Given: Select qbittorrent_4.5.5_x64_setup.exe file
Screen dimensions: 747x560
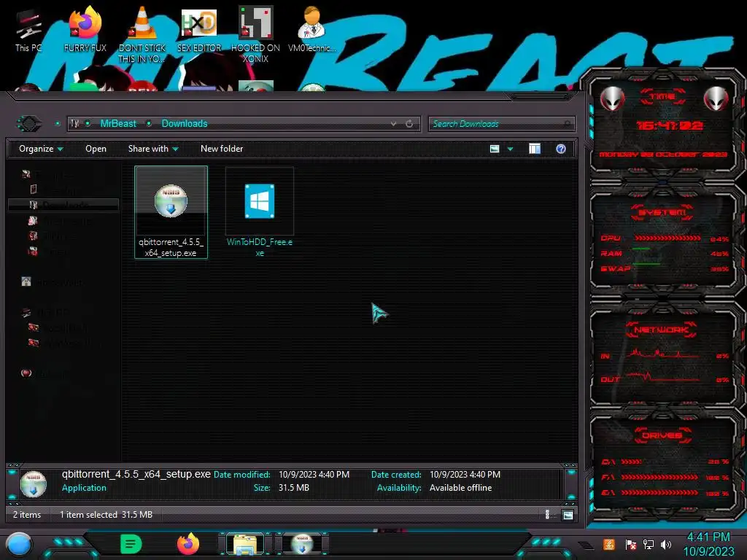Looking at the screenshot, I should click(x=171, y=212).
